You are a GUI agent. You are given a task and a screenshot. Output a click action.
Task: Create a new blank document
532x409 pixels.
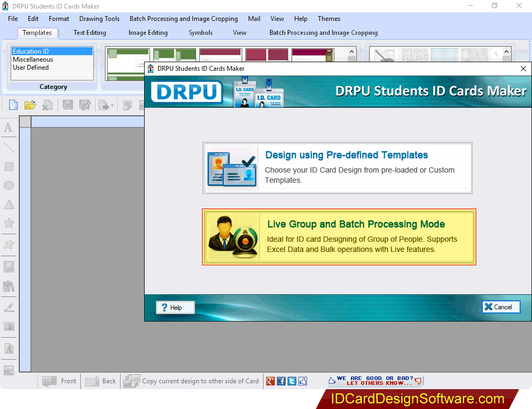click(13, 105)
